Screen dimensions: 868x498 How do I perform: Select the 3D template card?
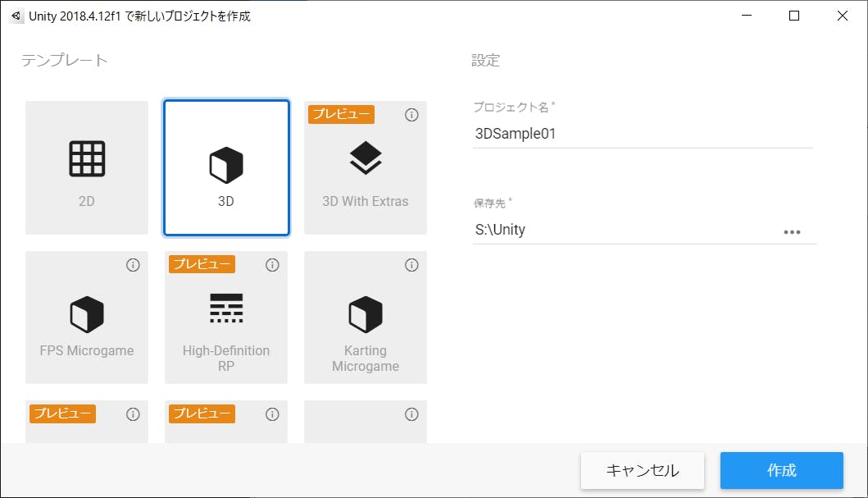[226, 167]
